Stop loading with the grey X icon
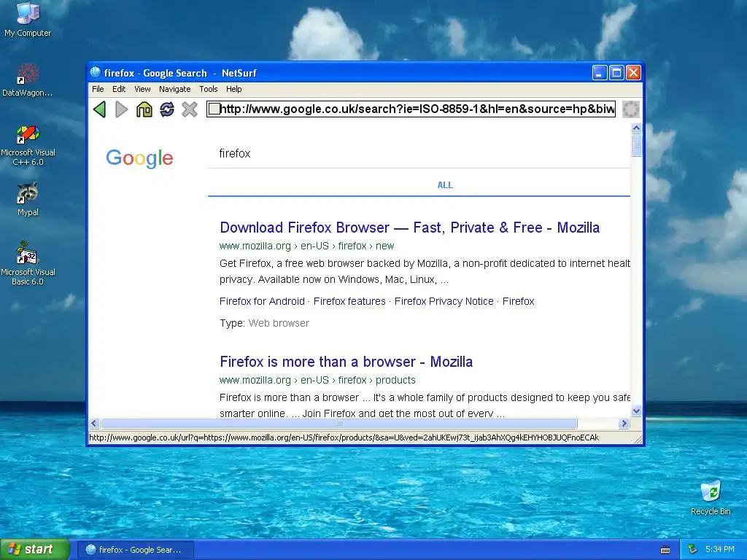Image resolution: width=747 pixels, height=560 pixels. coord(190,109)
